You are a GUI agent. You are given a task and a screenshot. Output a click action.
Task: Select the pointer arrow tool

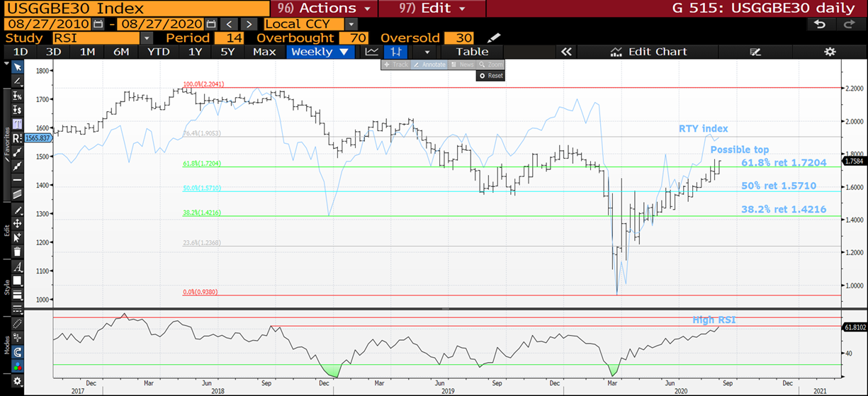coord(18,67)
